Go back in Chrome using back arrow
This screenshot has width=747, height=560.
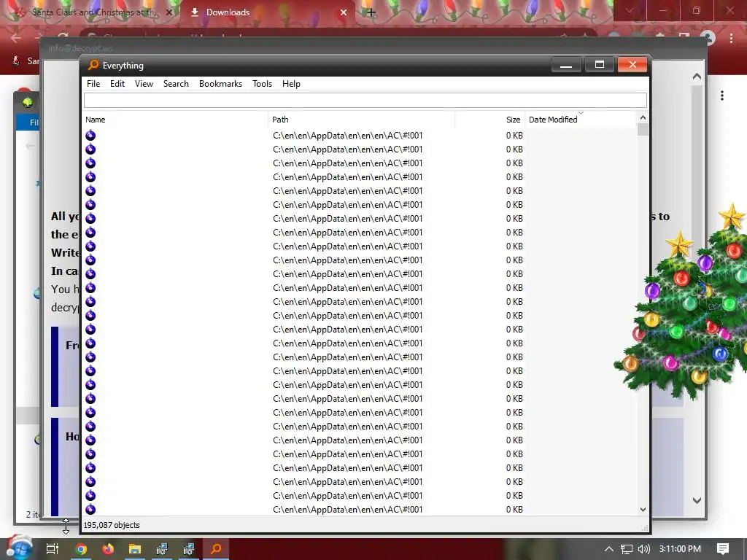16,37
